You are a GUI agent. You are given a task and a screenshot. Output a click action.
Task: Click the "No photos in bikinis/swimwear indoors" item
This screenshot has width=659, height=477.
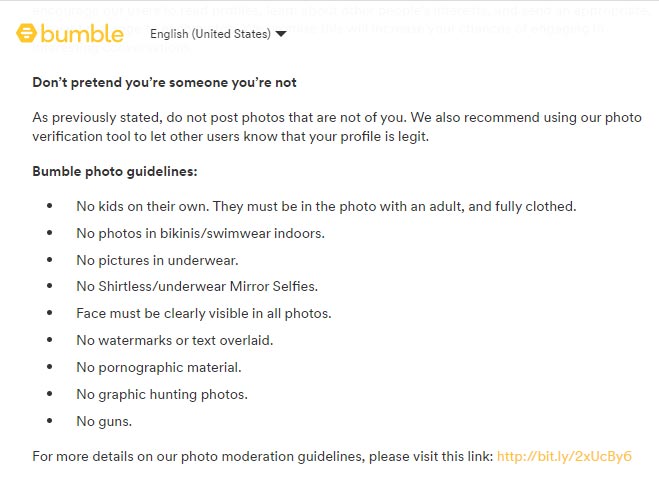[x=200, y=233]
